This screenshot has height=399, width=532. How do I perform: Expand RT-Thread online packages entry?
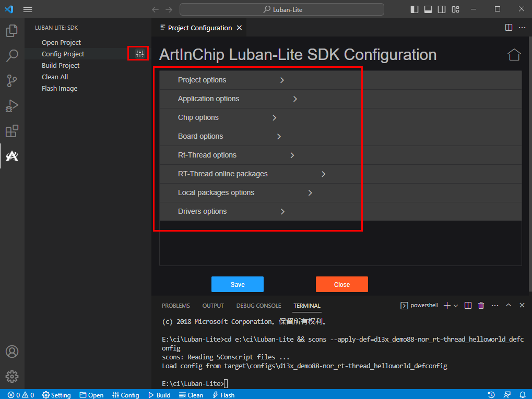click(x=223, y=174)
